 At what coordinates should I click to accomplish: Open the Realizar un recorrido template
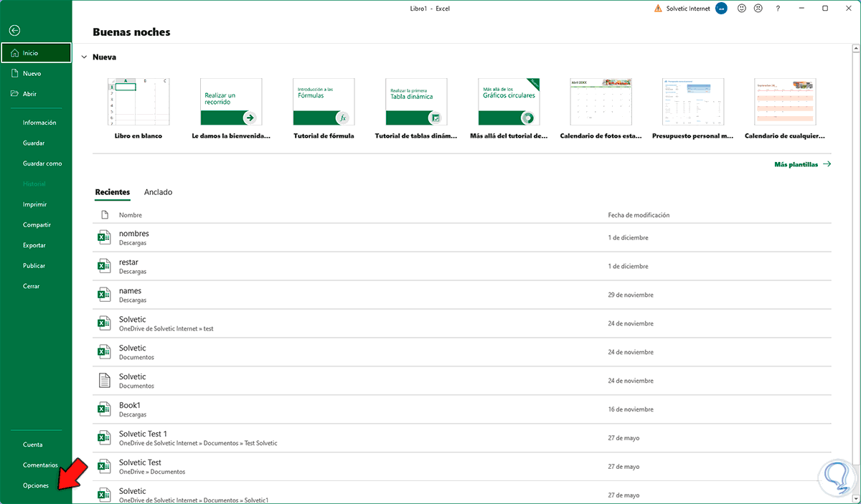pyautogui.click(x=230, y=109)
